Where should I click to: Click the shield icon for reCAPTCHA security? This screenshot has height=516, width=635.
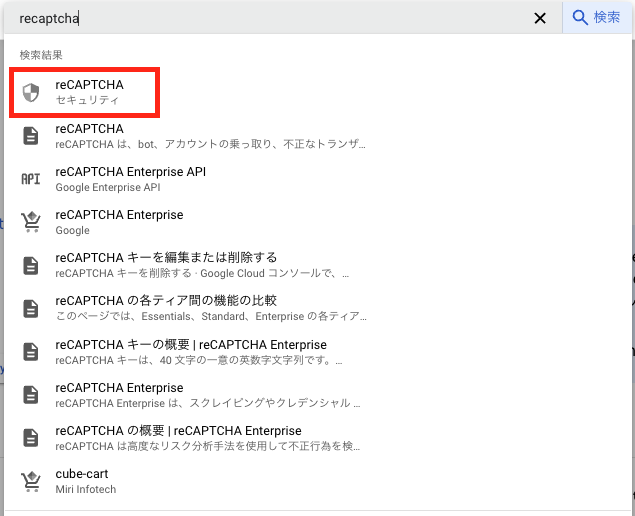pyautogui.click(x=31, y=93)
